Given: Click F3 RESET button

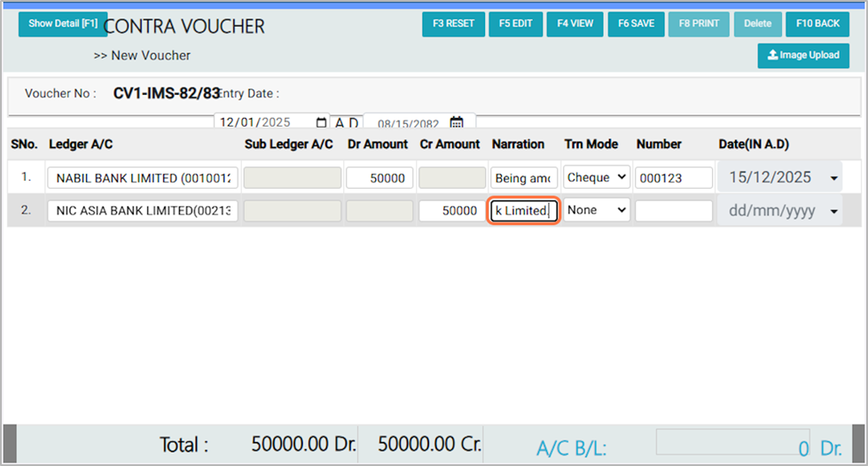Looking at the screenshot, I should (453, 24).
